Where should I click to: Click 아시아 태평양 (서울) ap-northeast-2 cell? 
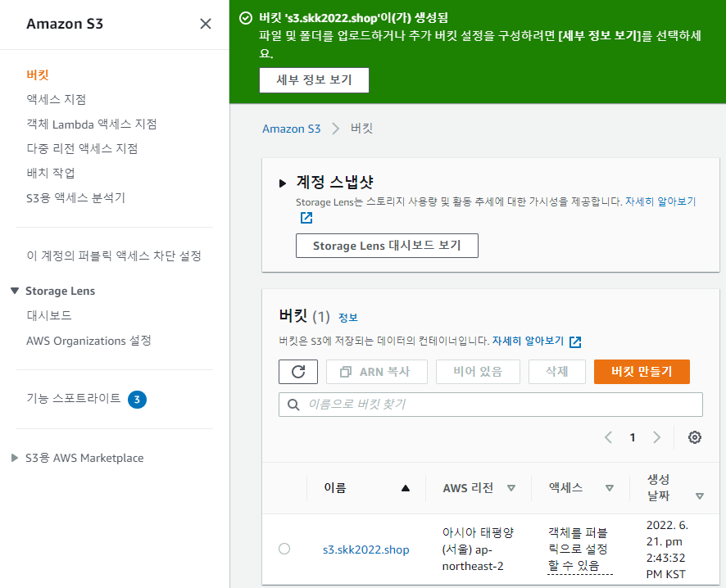(x=478, y=550)
